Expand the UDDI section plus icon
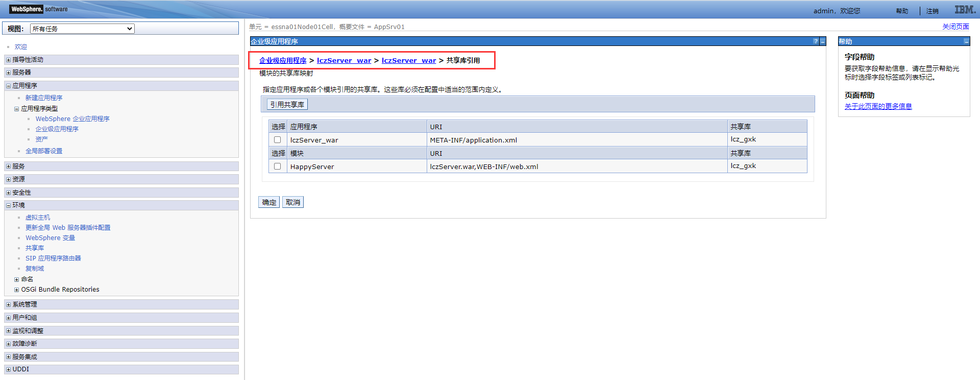 8,369
